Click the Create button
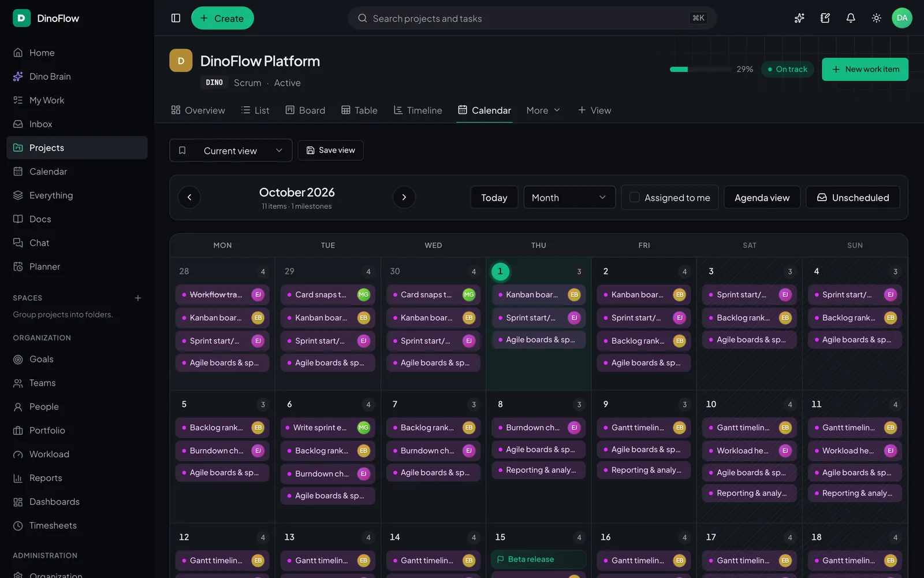Image resolution: width=924 pixels, height=578 pixels. (222, 18)
